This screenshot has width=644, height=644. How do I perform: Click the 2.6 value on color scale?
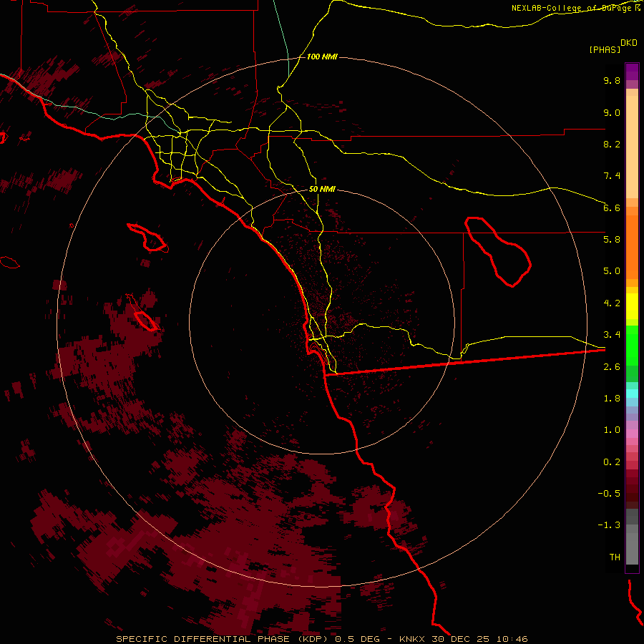[612, 367]
